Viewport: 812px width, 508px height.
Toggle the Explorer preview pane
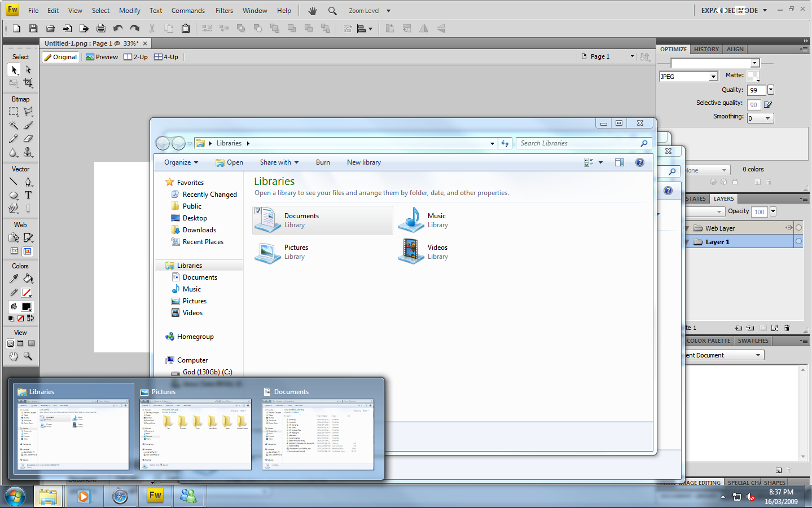[x=619, y=162]
